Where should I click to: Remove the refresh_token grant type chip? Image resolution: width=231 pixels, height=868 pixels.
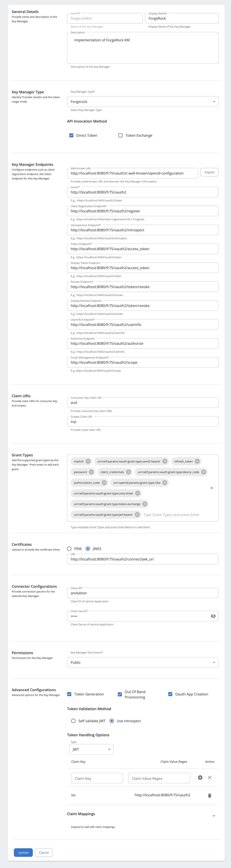click(197, 461)
